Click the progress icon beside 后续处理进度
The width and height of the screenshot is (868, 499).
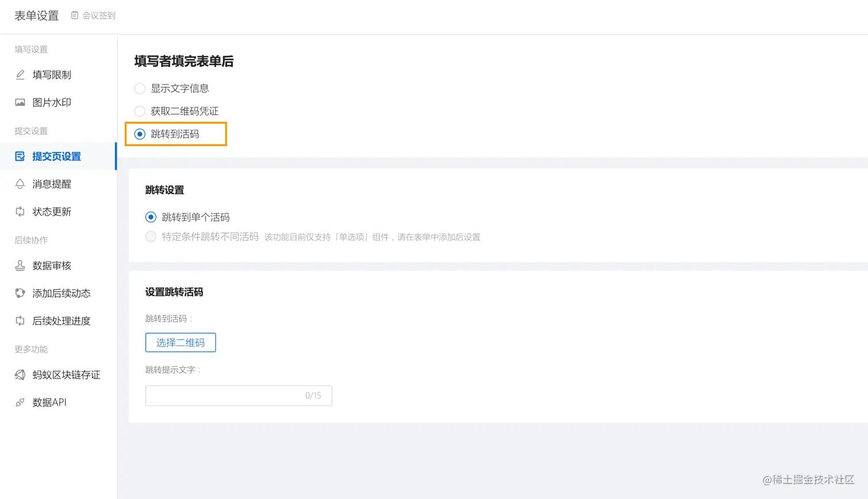pos(20,321)
